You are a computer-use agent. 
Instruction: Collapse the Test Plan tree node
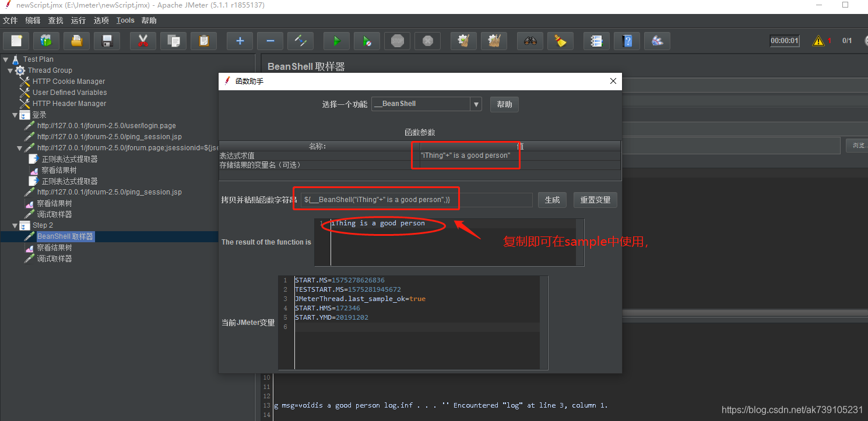5,59
